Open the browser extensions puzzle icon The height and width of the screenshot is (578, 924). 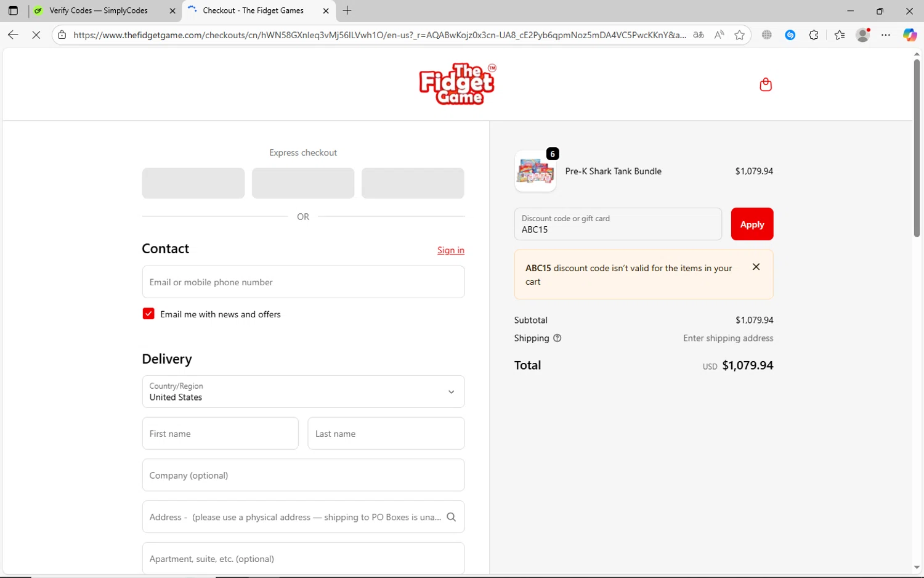(x=813, y=35)
